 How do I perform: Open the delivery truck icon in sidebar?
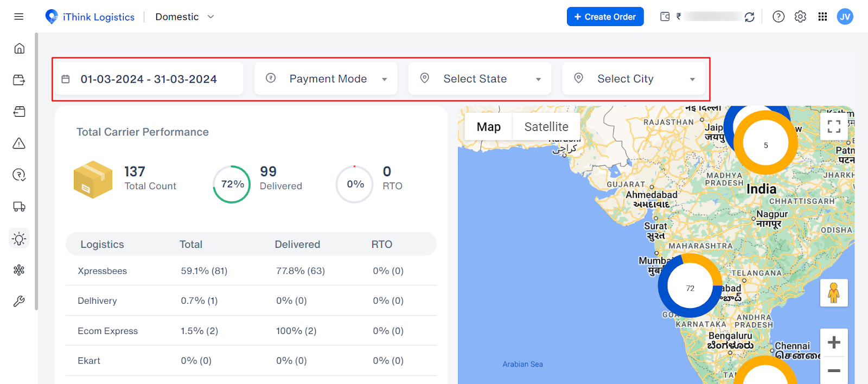(19, 207)
